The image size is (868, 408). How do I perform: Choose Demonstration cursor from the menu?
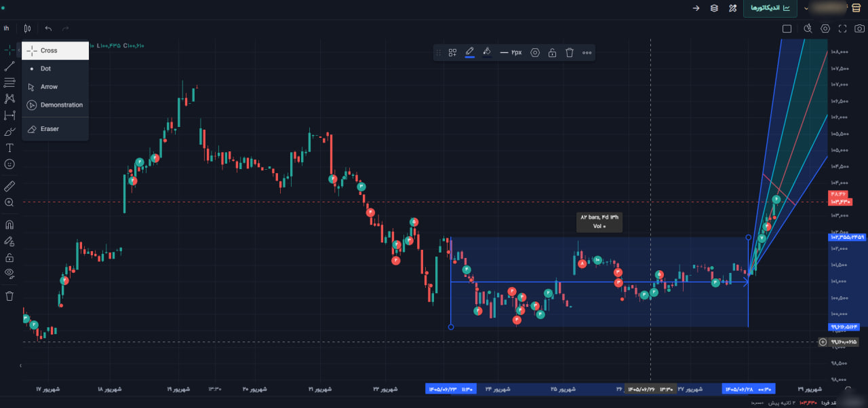click(x=55, y=105)
